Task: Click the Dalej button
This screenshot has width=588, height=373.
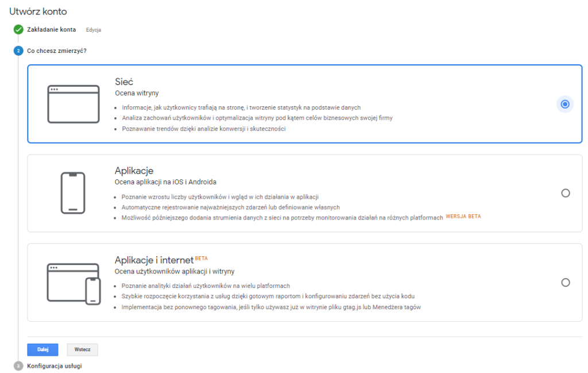Action: click(42, 349)
